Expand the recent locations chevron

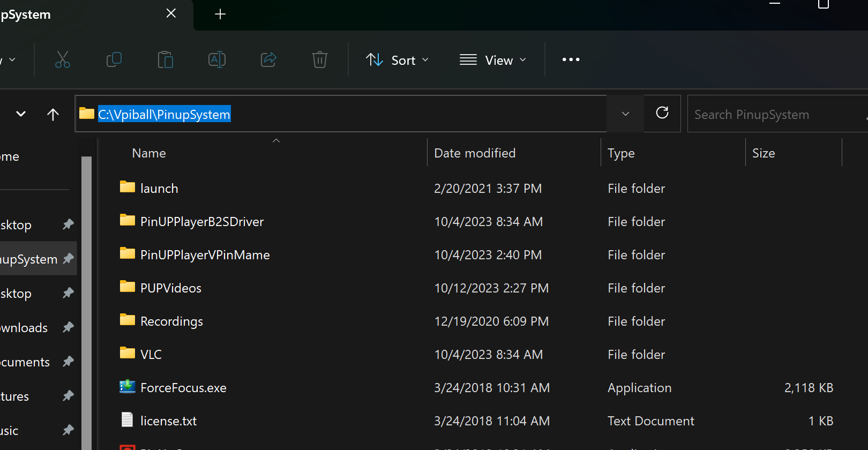click(21, 114)
